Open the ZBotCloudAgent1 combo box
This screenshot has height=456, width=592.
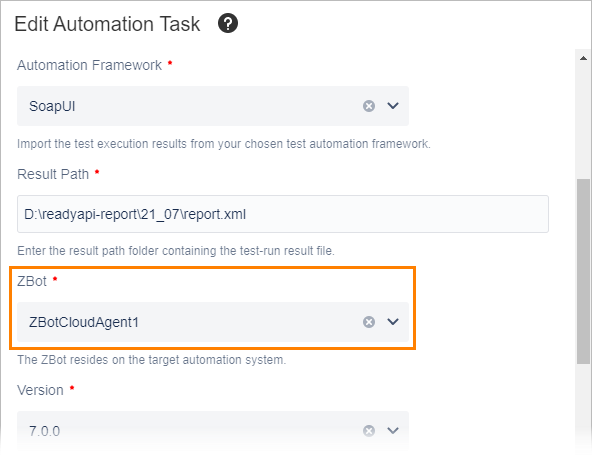213,322
